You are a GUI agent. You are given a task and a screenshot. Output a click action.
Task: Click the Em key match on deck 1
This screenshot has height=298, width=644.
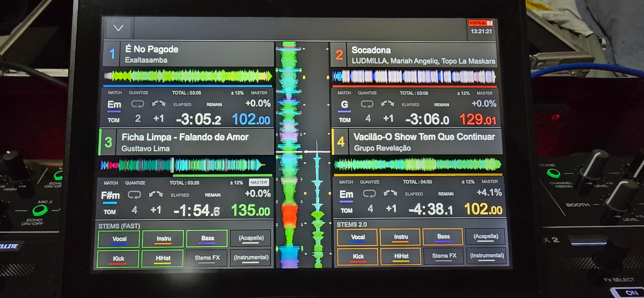click(x=114, y=105)
